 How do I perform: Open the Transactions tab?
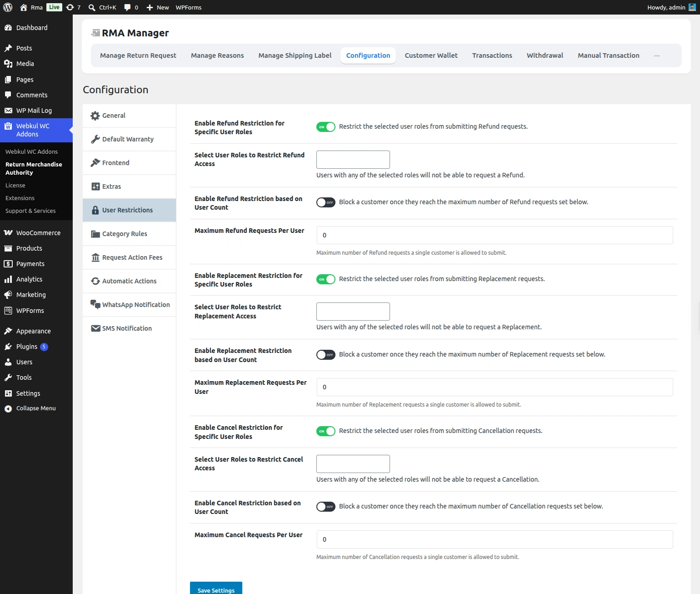coord(492,55)
